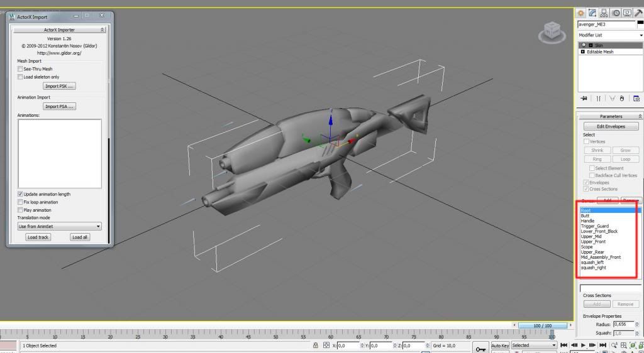The height and width of the screenshot is (353, 644).
Task: Click Zoom All viewport navigation icon
Action: [624, 345]
